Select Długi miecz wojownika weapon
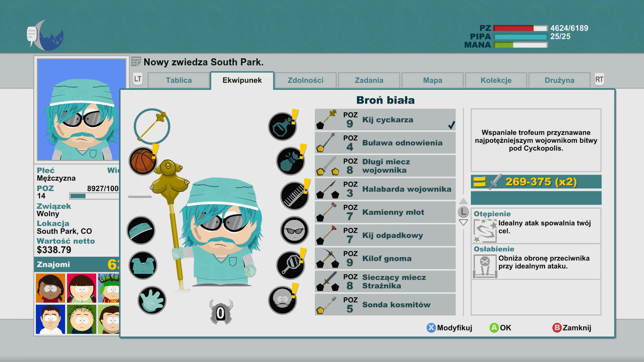 tap(385, 166)
